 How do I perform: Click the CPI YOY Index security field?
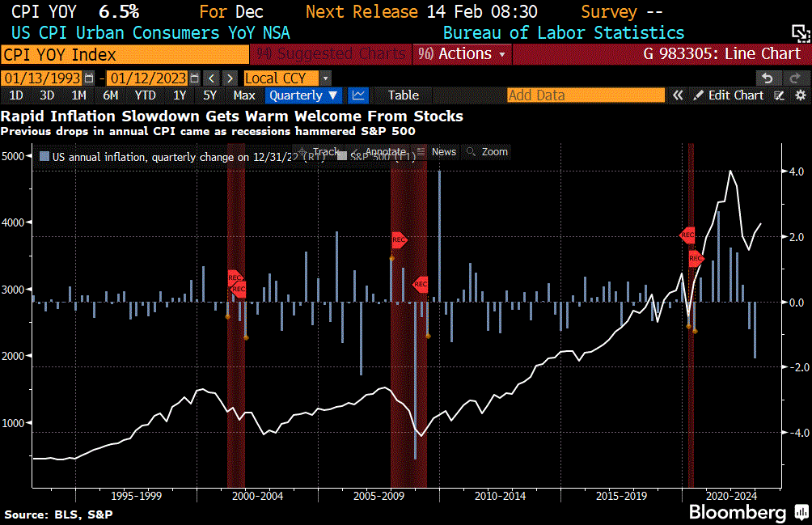(x=125, y=54)
